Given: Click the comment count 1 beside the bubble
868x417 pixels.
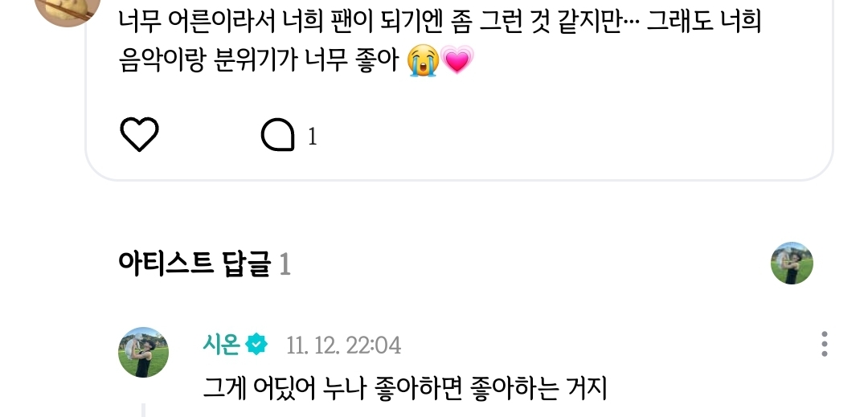Looking at the screenshot, I should [312, 137].
